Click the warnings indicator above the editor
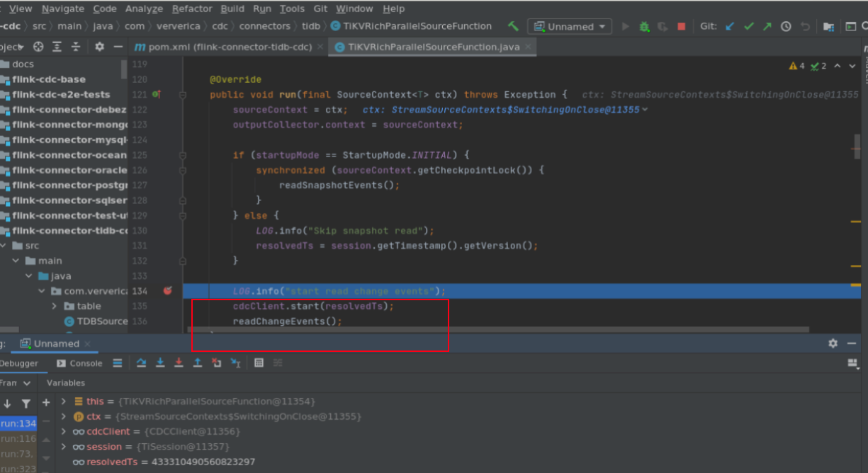The width and height of the screenshot is (868, 473). (x=791, y=65)
